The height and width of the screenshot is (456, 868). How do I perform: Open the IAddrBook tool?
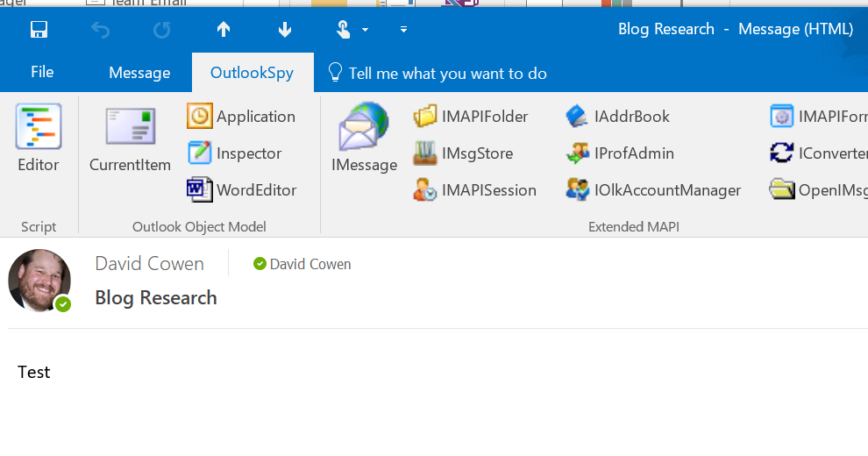617,117
